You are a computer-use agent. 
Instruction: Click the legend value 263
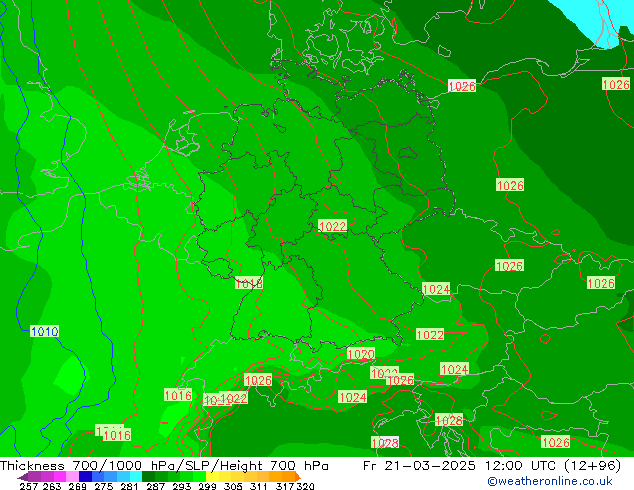point(52,486)
